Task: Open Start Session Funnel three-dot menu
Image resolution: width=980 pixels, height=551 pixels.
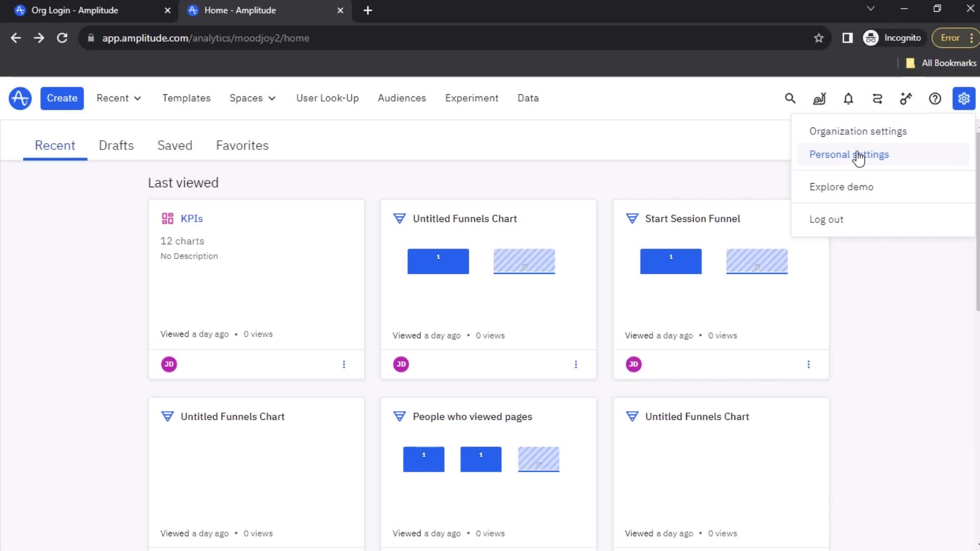Action: point(808,364)
